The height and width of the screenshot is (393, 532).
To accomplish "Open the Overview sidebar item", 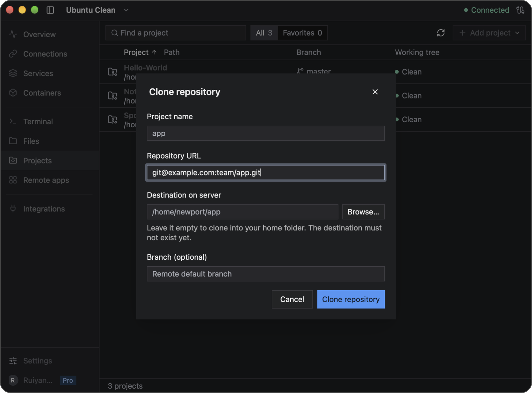I will click(x=50, y=34).
